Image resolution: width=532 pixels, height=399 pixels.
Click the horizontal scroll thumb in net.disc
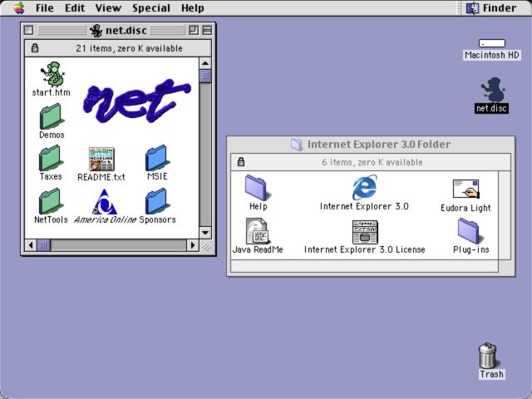pos(43,244)
